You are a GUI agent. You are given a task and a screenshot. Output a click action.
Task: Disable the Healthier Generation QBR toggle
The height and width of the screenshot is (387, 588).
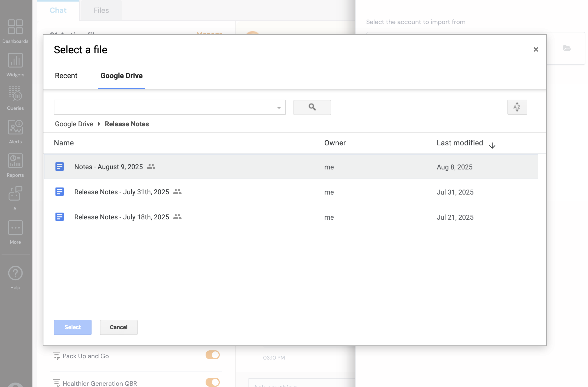(212, 382)
